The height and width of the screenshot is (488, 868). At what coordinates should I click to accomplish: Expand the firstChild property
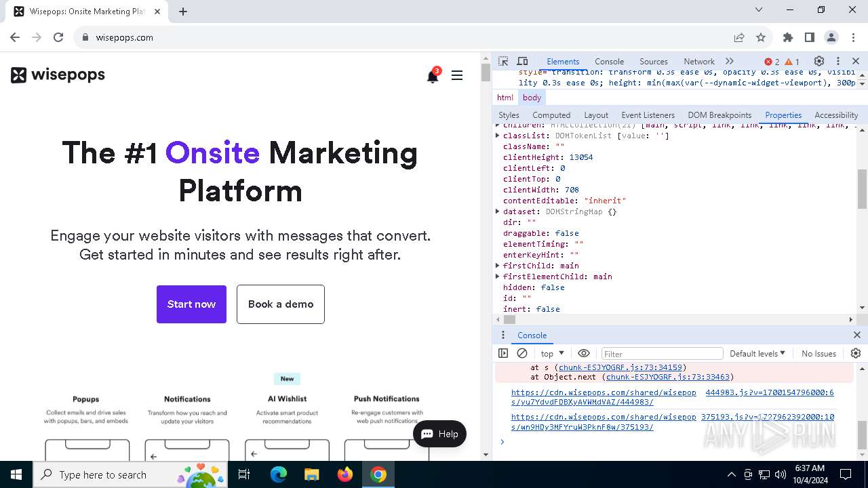(498, 266)
